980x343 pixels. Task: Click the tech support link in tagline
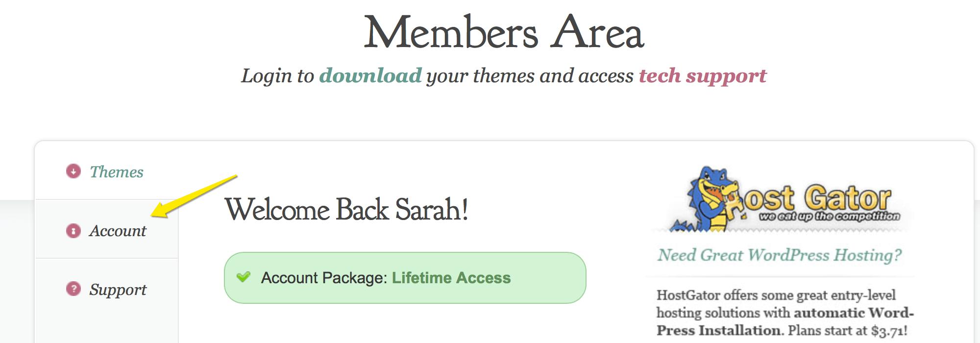point(703,76)
